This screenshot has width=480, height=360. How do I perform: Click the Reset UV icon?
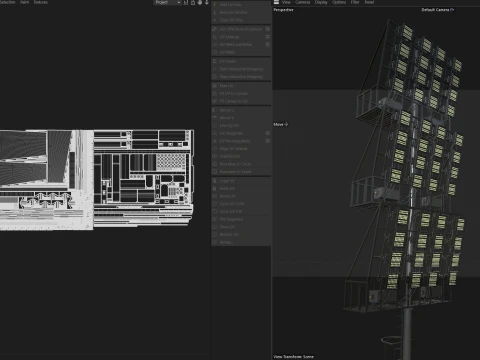[215, 196]
